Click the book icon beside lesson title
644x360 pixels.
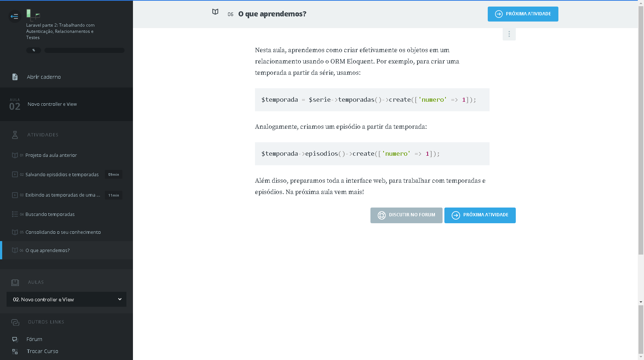pos(215,12)
